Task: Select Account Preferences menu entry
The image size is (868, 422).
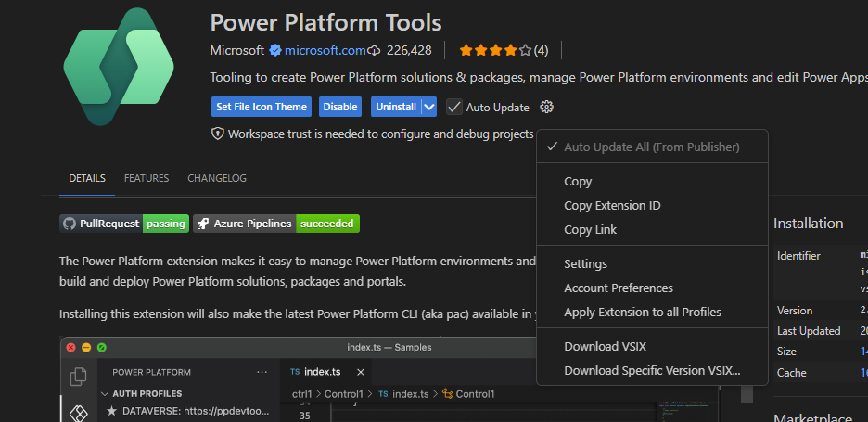Action: click(652, 288)
